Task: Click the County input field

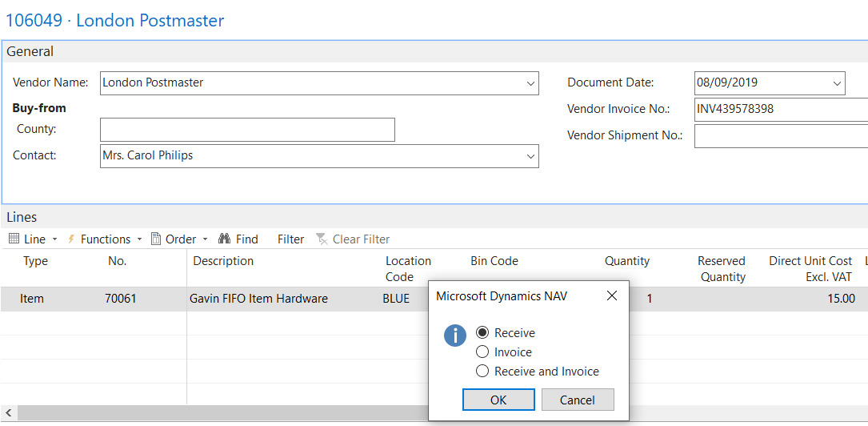Action: [x=247, y=130]
